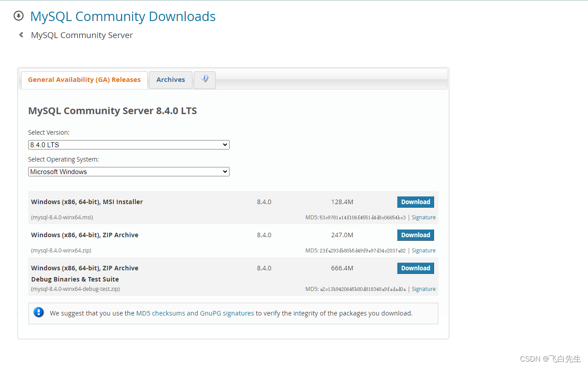Open the MySQL Community Downloads heading link
The image size is (588, 367).
pos(123,17)
